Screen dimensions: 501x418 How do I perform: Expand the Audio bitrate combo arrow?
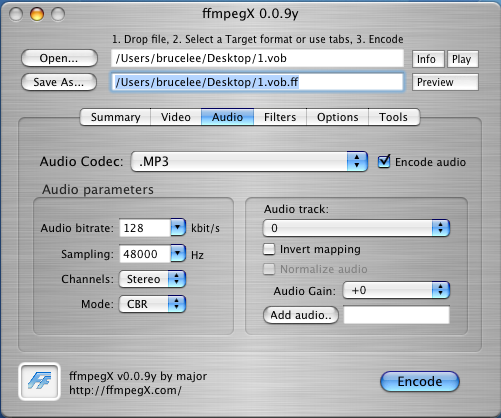point(178,228)
